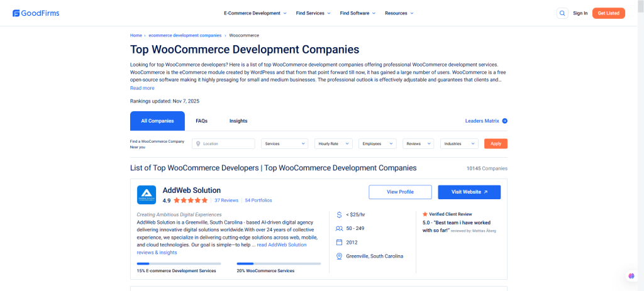Open the Reviews filter dropdown
This screenshot has height=291, width=644.
tap(418, 144)
